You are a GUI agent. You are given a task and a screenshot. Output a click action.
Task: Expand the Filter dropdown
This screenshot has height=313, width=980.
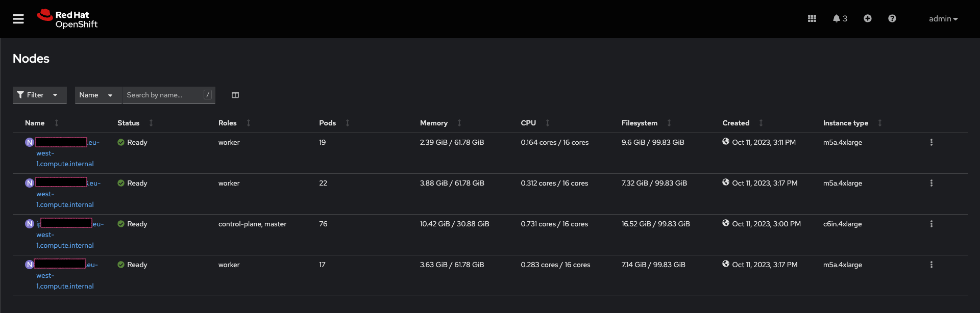pos(39,95)
